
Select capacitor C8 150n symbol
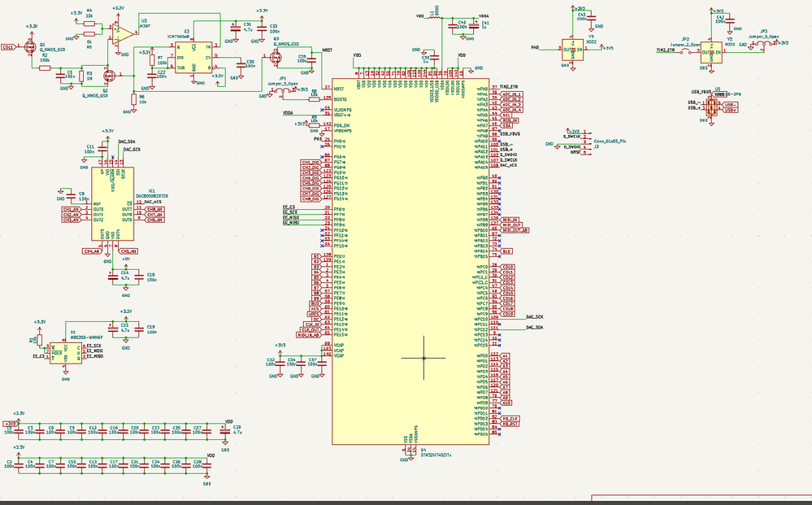pos(72,196)
